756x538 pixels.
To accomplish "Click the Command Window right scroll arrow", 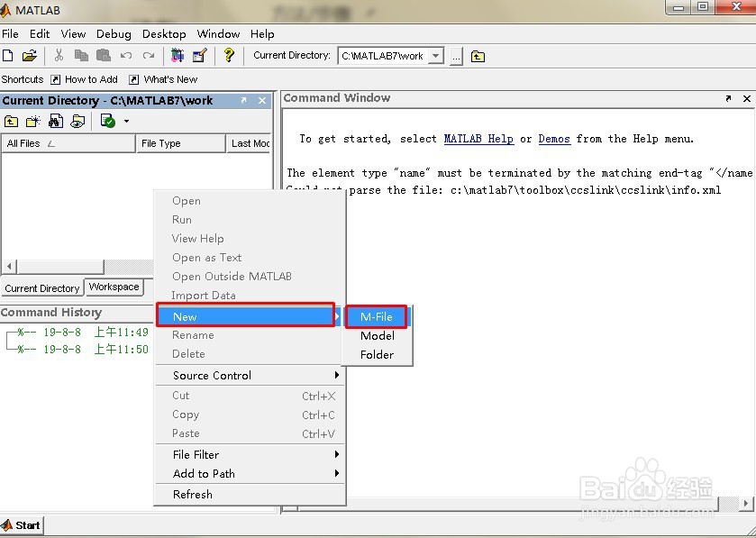I will 745,503.
